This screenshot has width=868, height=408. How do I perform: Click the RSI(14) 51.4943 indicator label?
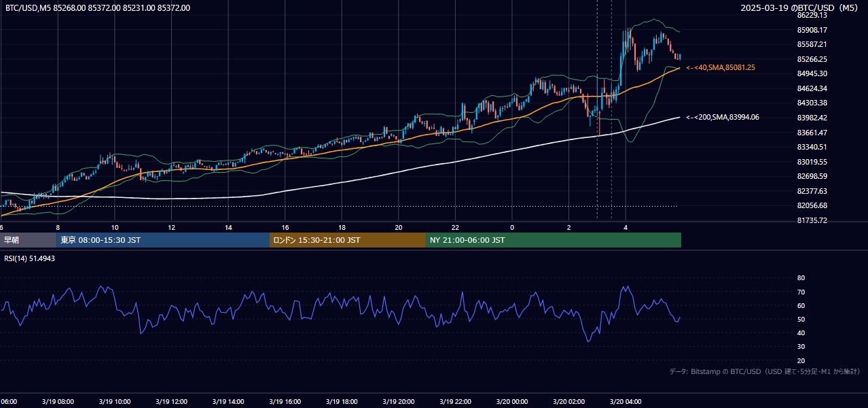tap(31, 258)
